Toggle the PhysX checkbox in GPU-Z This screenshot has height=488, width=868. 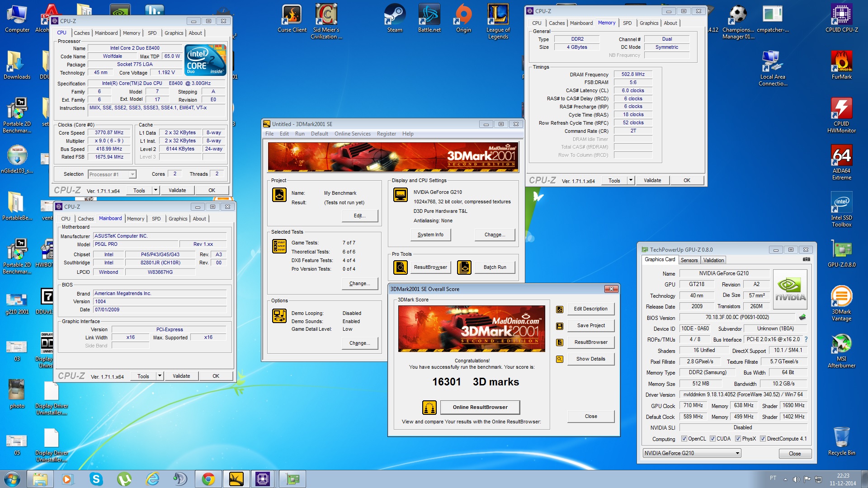[x=738, y=439]
